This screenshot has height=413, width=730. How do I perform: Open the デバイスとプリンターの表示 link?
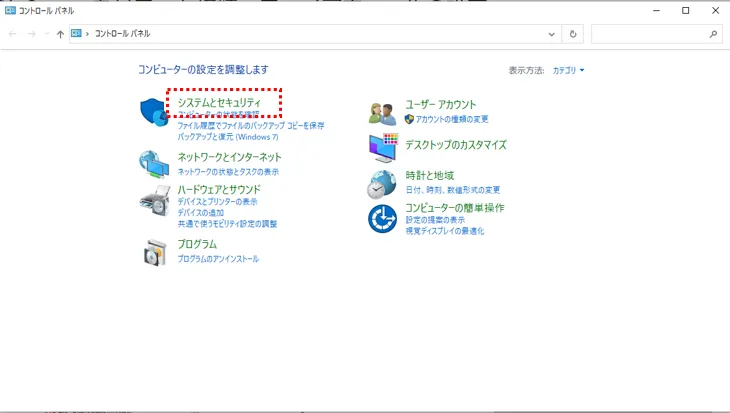coord(217,202)
